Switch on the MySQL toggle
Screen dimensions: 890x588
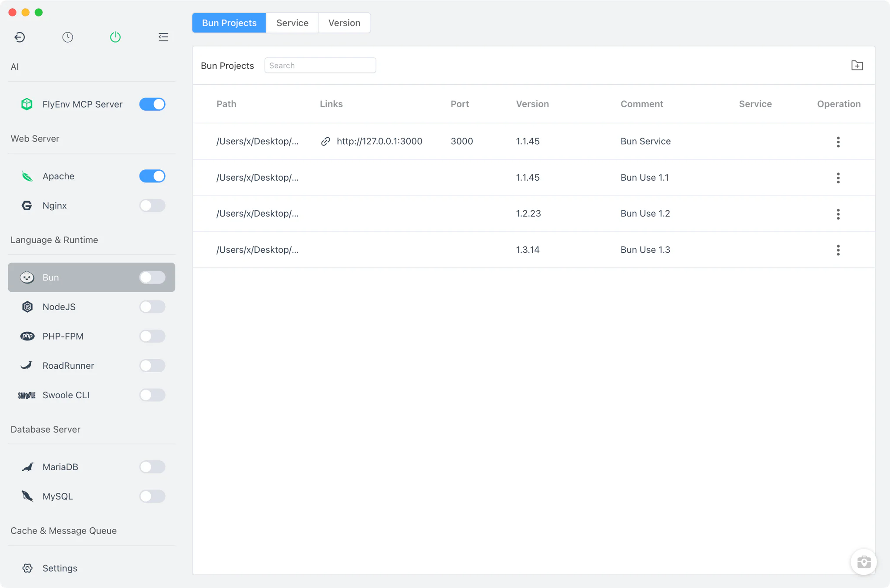(x=152, y=496)
